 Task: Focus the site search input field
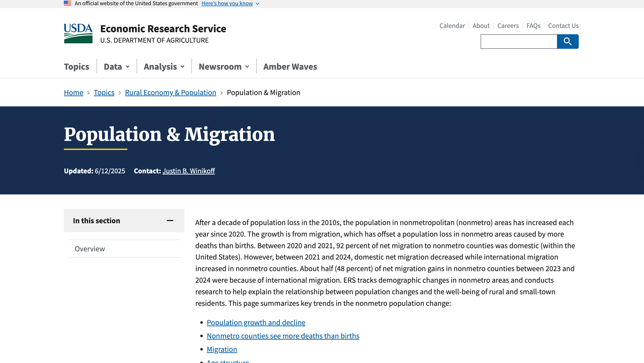click(x=519, y=41)
